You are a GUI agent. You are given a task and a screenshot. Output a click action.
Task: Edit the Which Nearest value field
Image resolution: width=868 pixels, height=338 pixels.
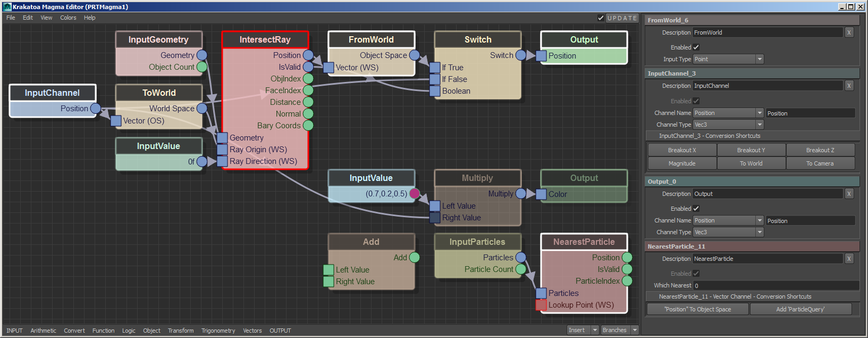[x=776, y=285]
